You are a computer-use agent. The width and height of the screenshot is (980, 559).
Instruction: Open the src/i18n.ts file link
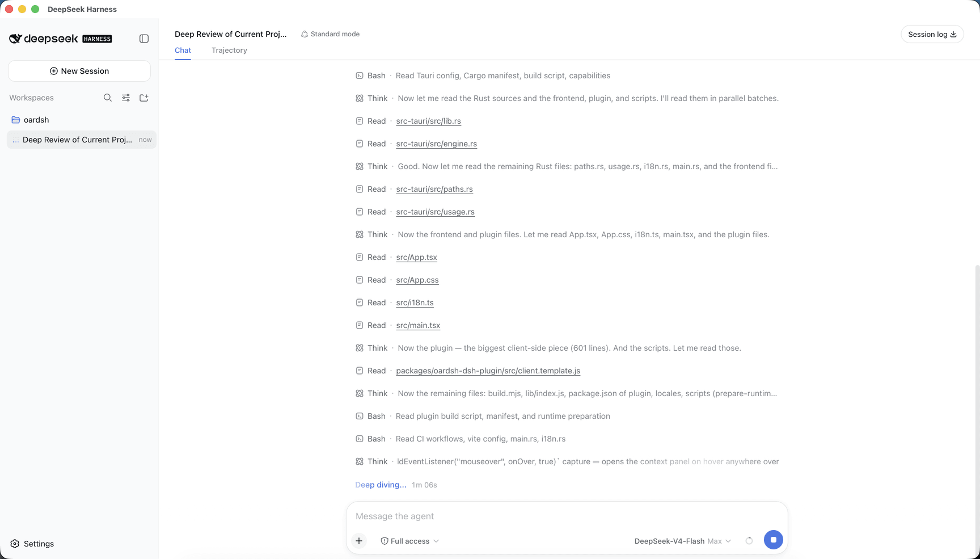(415, 302)
